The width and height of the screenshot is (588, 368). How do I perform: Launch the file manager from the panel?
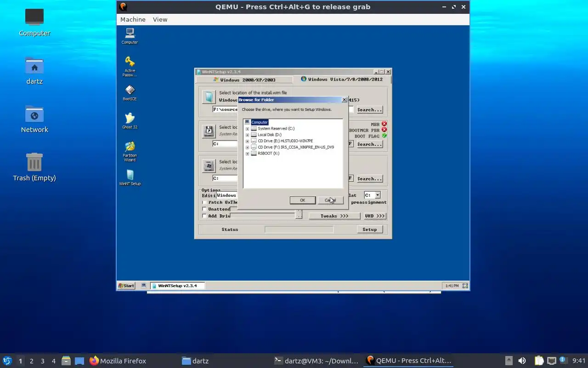(x=66, y=361)
